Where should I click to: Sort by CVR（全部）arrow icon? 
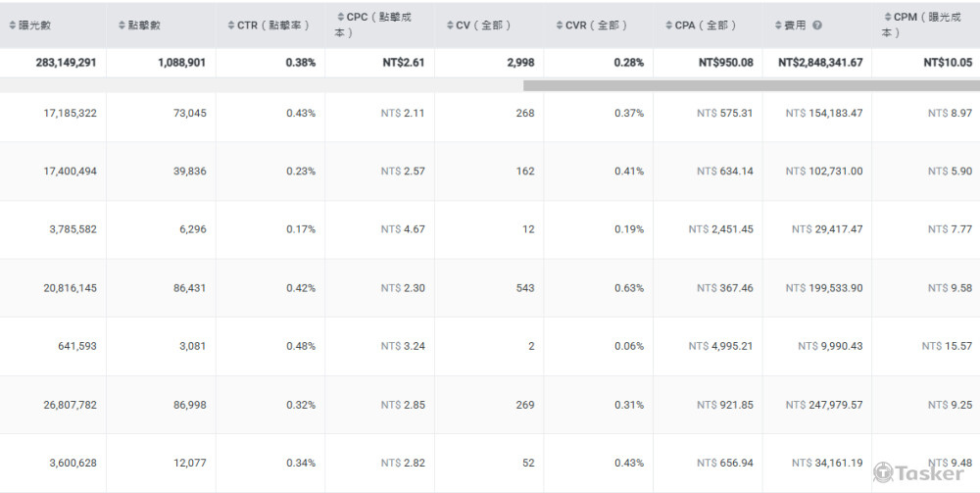559,25
